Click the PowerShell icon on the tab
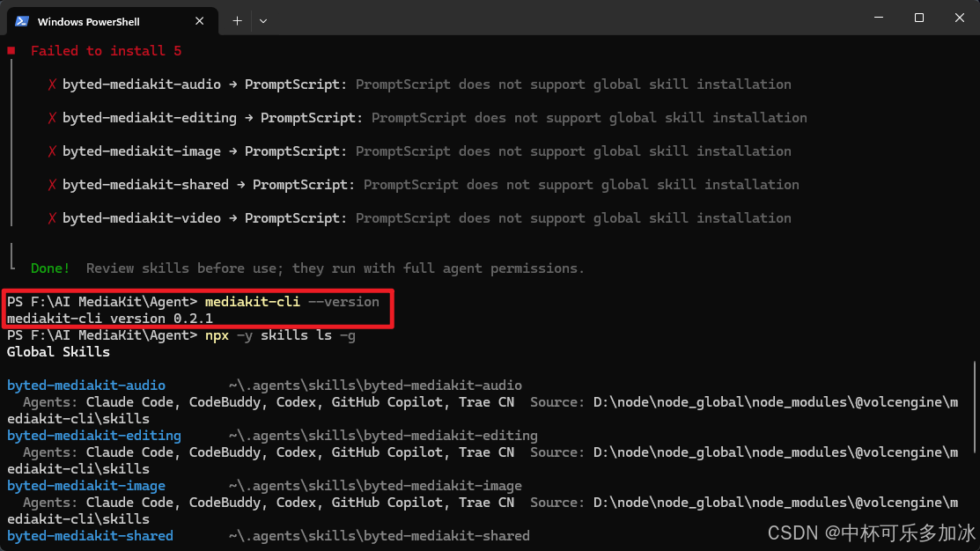Viewport: 980px width, 551px height. click(x=22, y=21)
